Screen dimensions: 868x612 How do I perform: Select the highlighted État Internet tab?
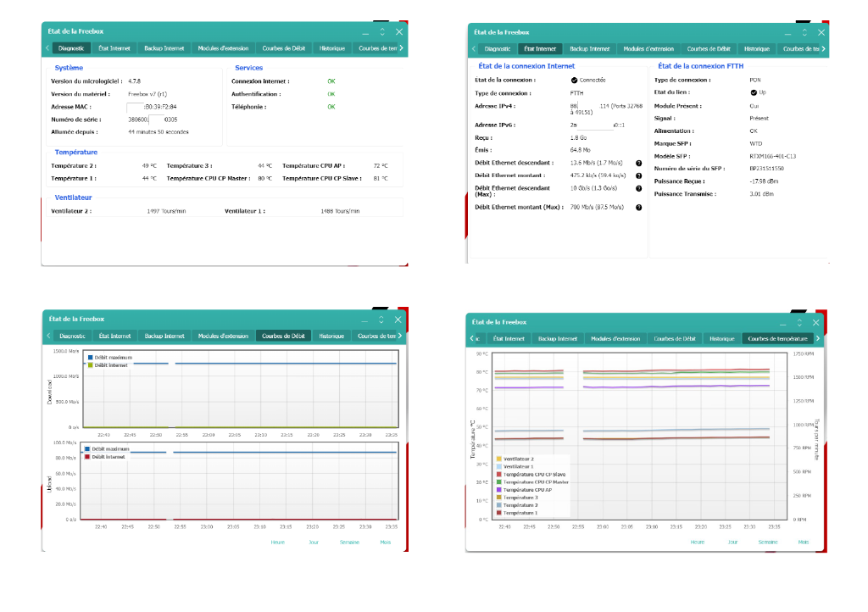click(x=540, y=48)
